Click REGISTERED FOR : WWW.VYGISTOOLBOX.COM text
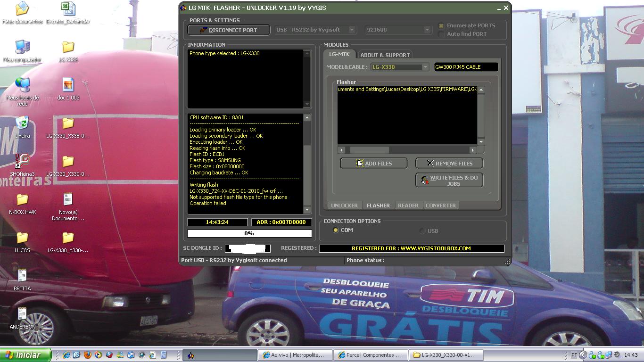Screen dimensions: 644x362 coord(411,248)
